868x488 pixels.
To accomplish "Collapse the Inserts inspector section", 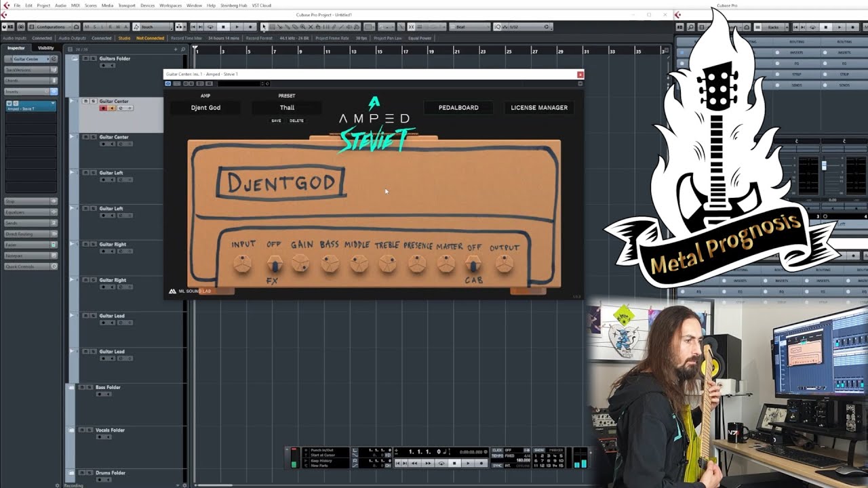I will pos(31,91).
